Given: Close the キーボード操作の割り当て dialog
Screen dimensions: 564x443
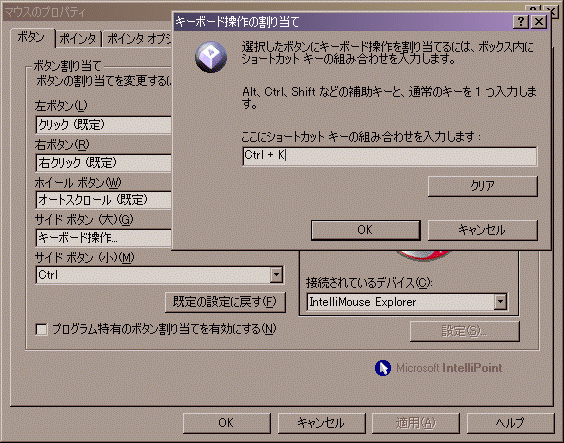Looking at the screenshot, I should (x=539, y=22).
